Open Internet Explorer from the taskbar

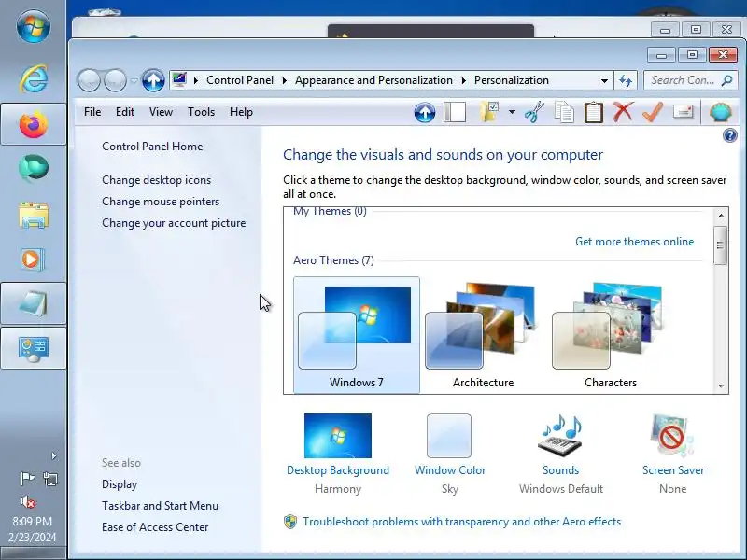click(34, 78)
